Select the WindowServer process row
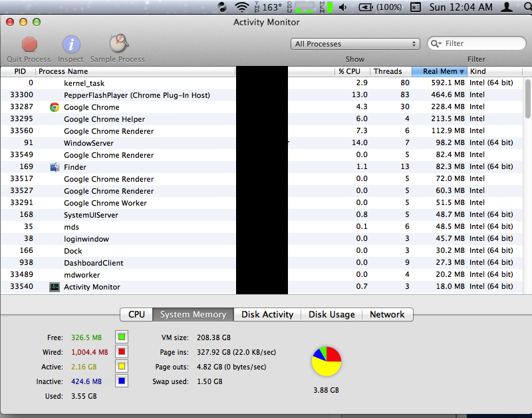Viewport: 532px width, 418px height. [x=261, y=143]
